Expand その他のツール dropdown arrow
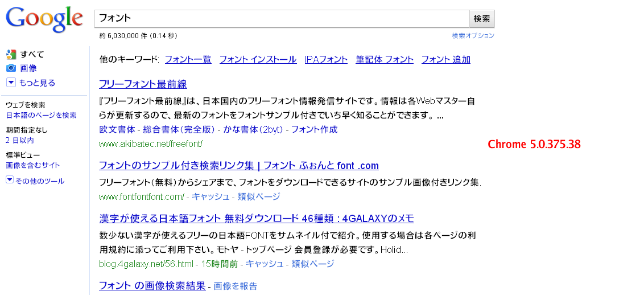Screen dimensions: 644x295 10,180
